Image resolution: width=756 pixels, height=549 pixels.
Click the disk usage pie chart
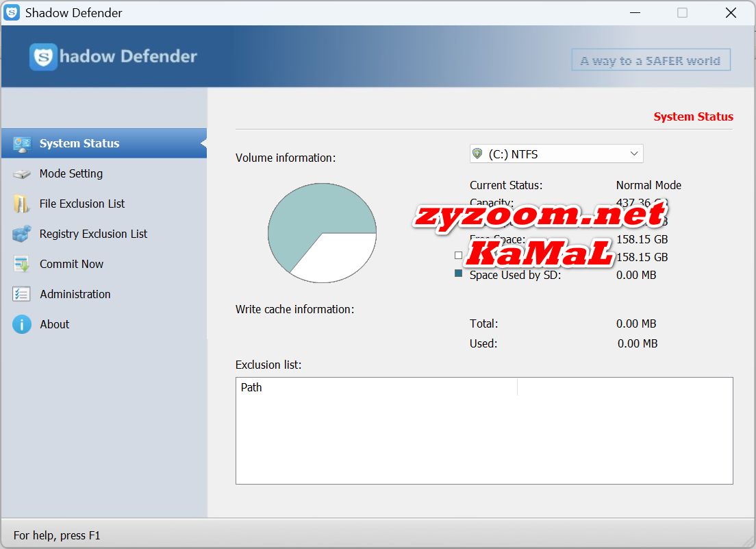(x=322, y=233)
